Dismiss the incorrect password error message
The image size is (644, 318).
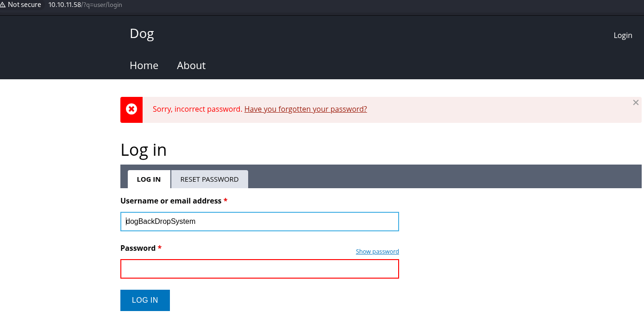point(636,102)
